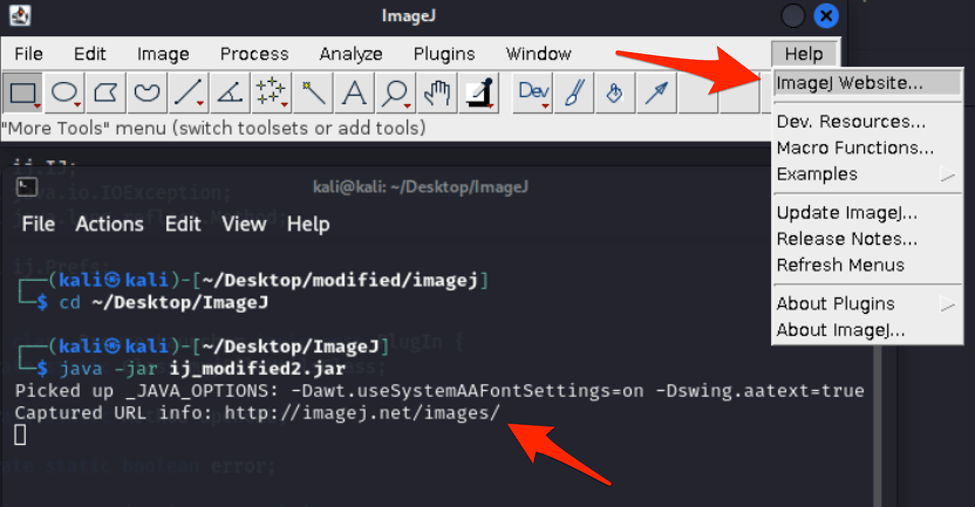Image resolution: width=975 pixels, height=507 pixels.
Task: Open the Window menu
Action: 538,54
